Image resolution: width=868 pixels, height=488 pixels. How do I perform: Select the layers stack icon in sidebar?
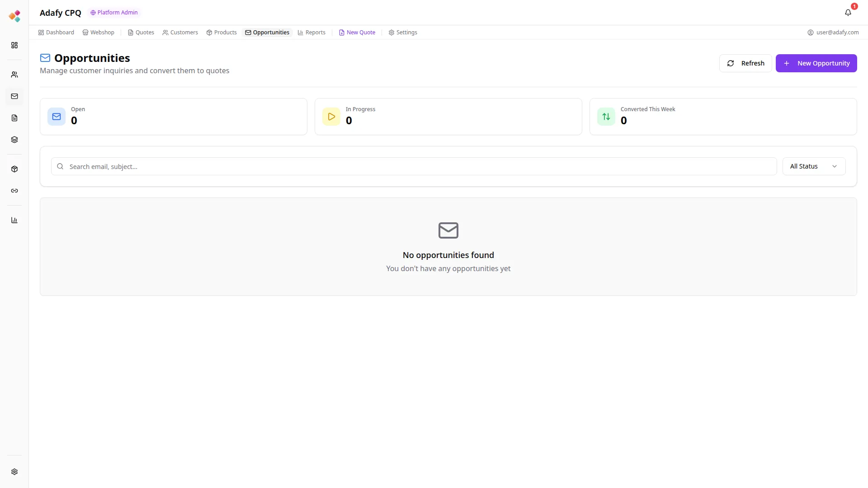14,140
